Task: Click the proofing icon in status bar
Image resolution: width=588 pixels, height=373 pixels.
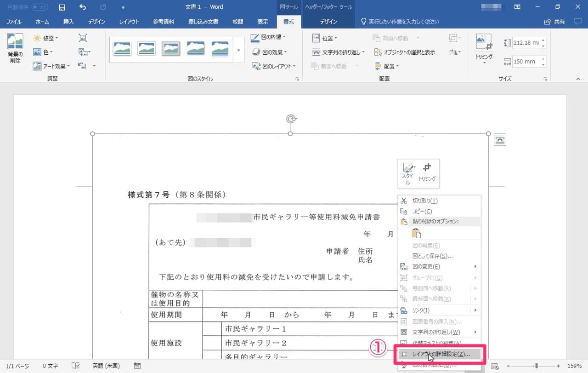Action: (x=76, y=366)
